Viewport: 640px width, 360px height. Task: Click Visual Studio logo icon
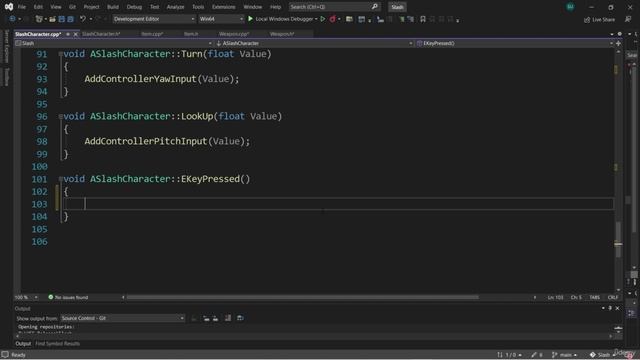click(9, 7)
